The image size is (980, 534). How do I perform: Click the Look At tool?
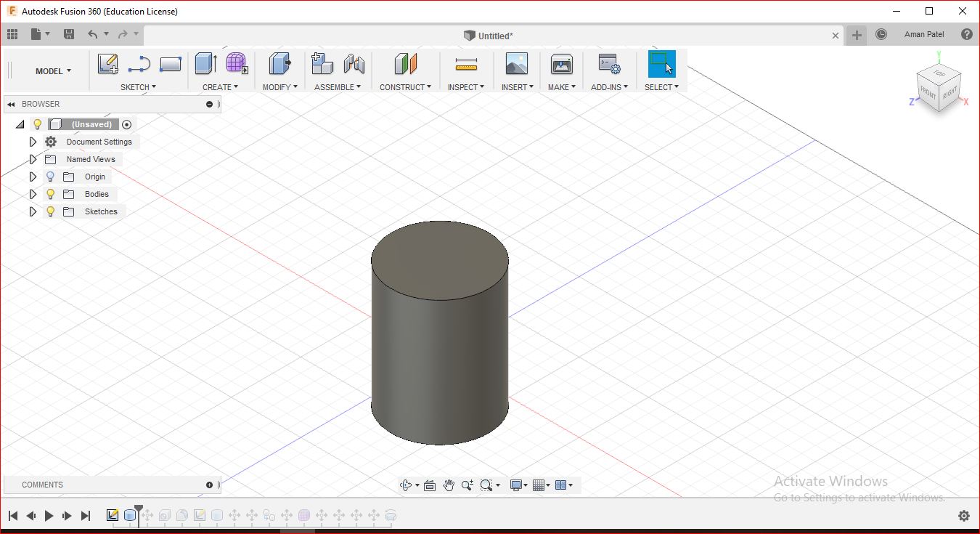pos(430,485)
